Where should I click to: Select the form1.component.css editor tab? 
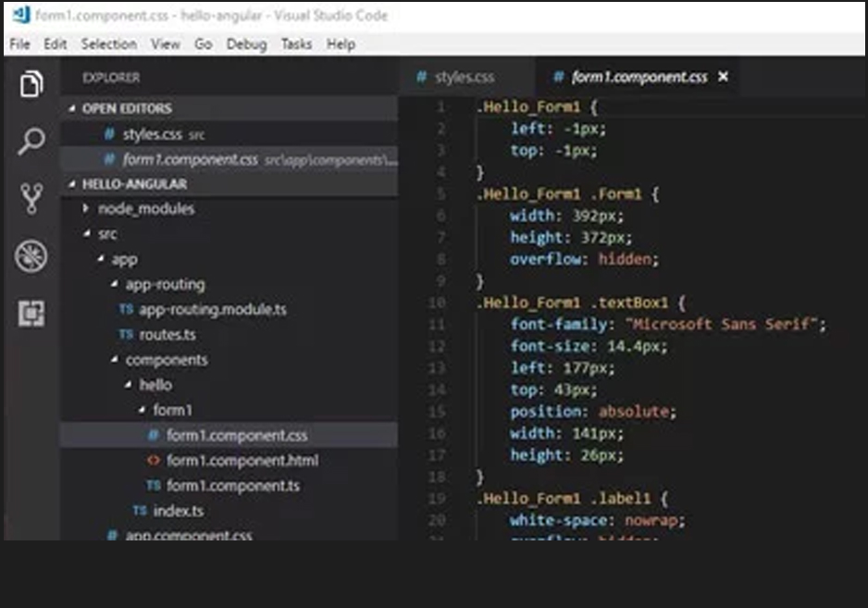click(639, 77)
